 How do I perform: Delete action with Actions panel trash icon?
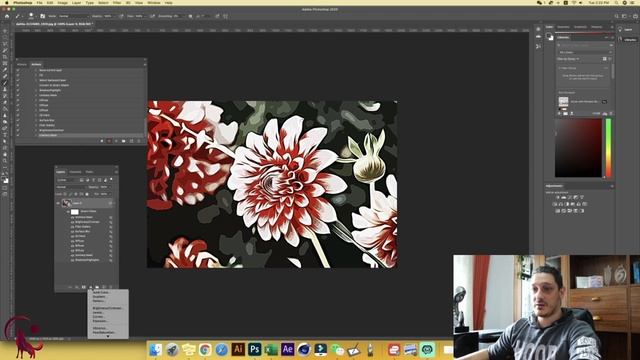[139, 141]
